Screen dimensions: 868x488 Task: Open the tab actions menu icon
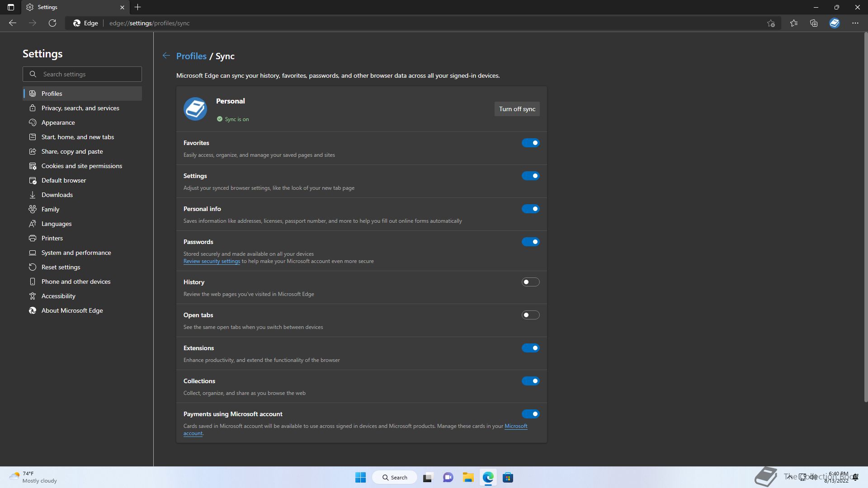tap(11, 7)
